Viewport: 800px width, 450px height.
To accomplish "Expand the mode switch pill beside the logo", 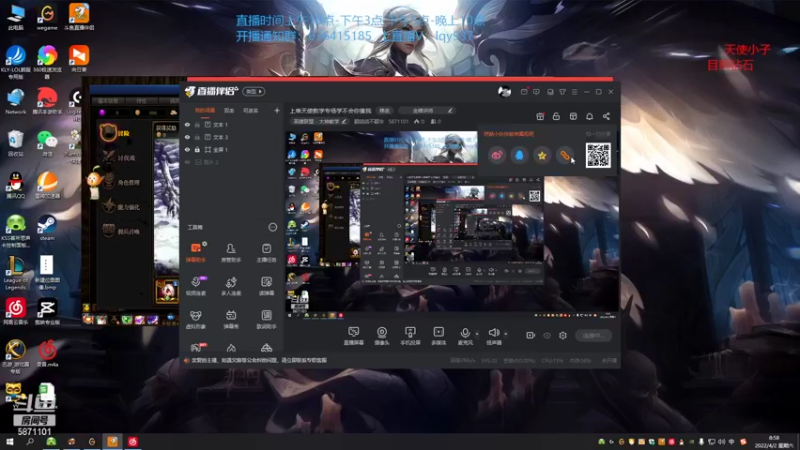I will (x=254, y=91).
